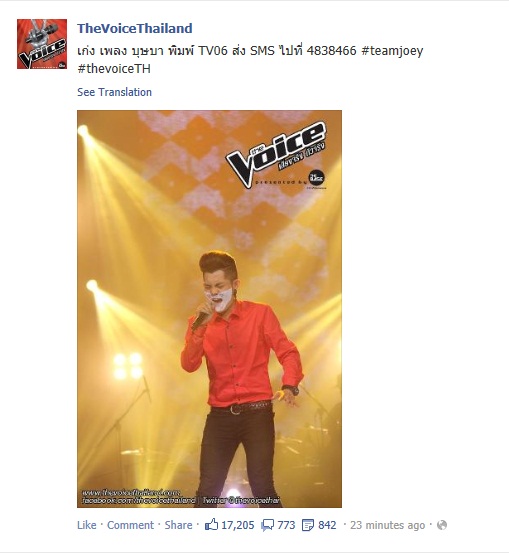This screenshot has width=509, height=557.
Task: Click the Comment link below the photo
Action: [x=130, y=525]
